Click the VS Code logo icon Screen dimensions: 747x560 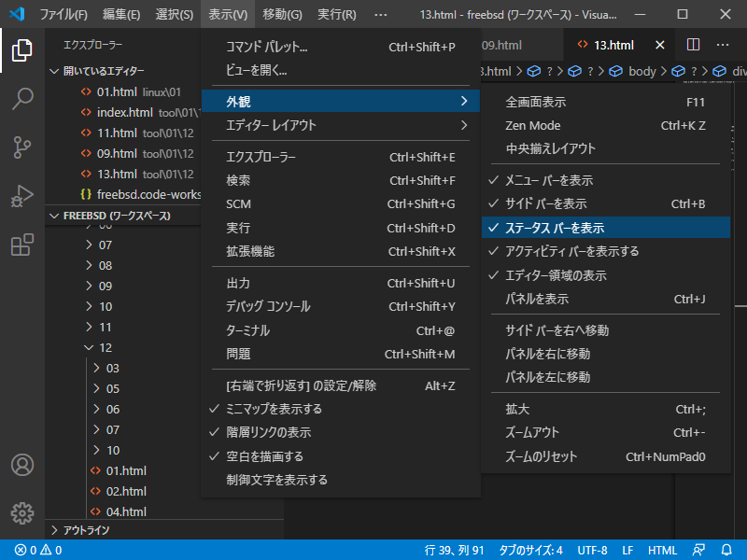17,14
